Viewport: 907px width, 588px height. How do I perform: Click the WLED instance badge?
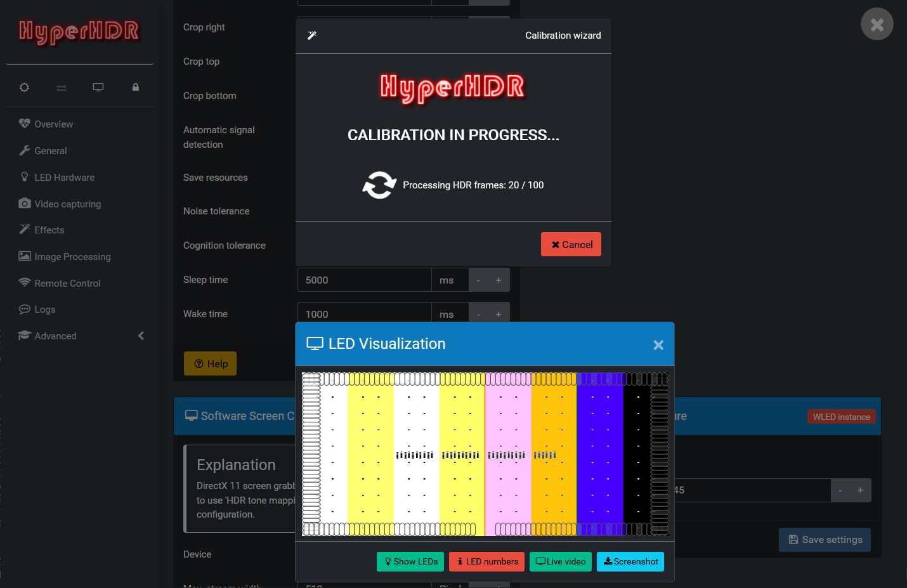[x=841, y=417]
